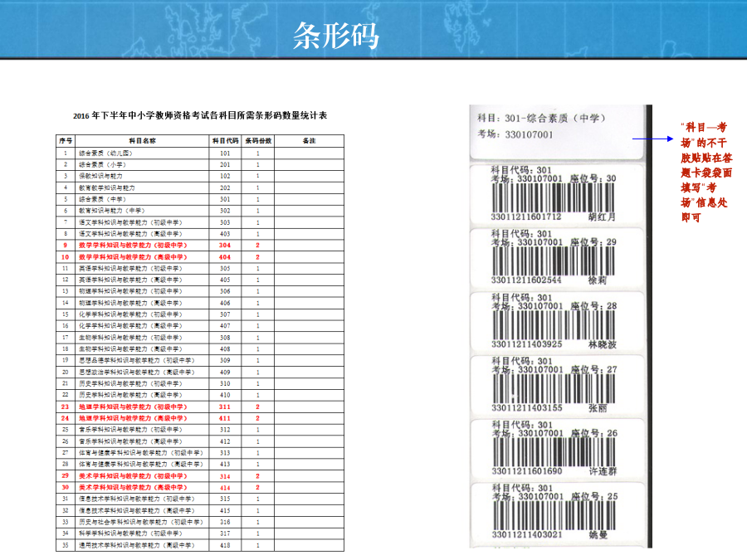Select table row 综合素质(中学) with code 301
This screenshot has width=747, height=560.
pyautogui.click(x=200, y=199)
